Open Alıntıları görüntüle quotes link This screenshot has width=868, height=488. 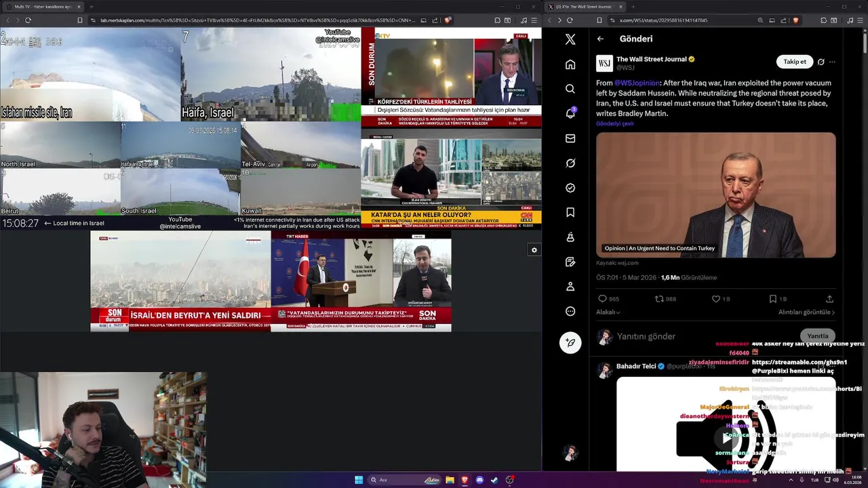807,312
